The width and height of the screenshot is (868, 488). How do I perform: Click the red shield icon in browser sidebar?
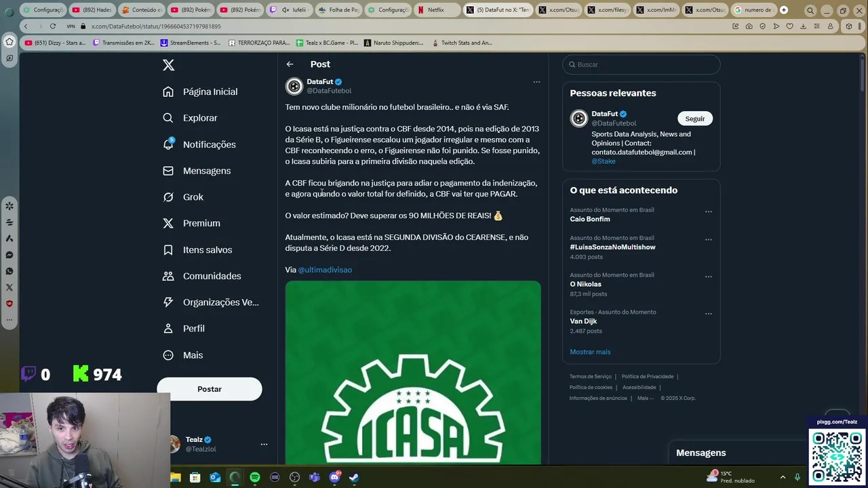click(9, 304)
